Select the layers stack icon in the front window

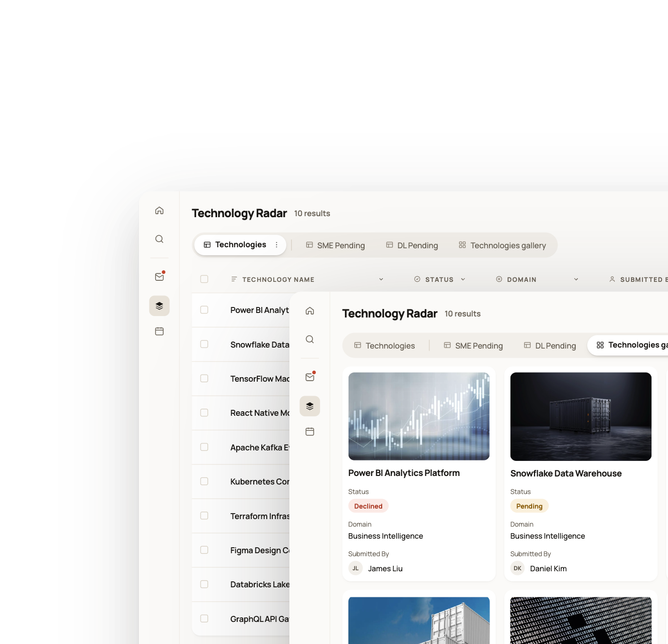pos(310,406)
